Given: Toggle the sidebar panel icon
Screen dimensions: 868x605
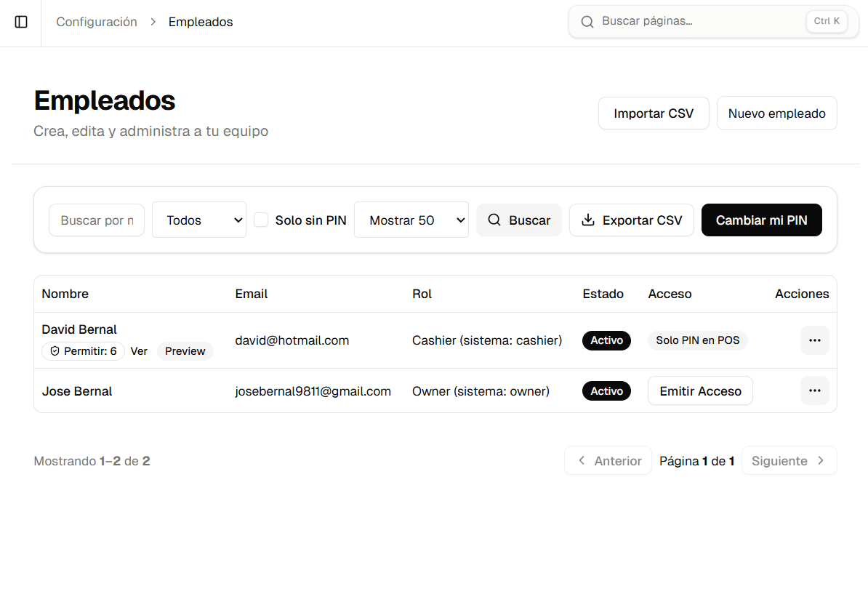Looking at the screenshot, I should [21, 22].
